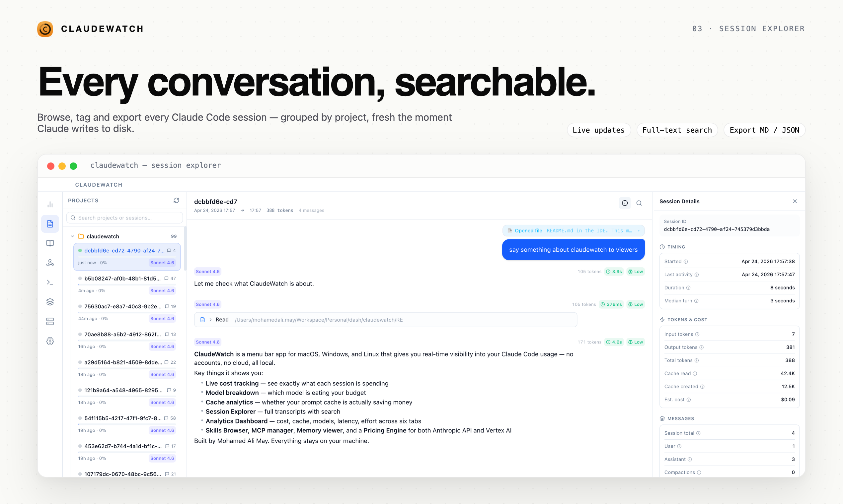
Task: Click the 42.4K cache read value
Action: 788,374
